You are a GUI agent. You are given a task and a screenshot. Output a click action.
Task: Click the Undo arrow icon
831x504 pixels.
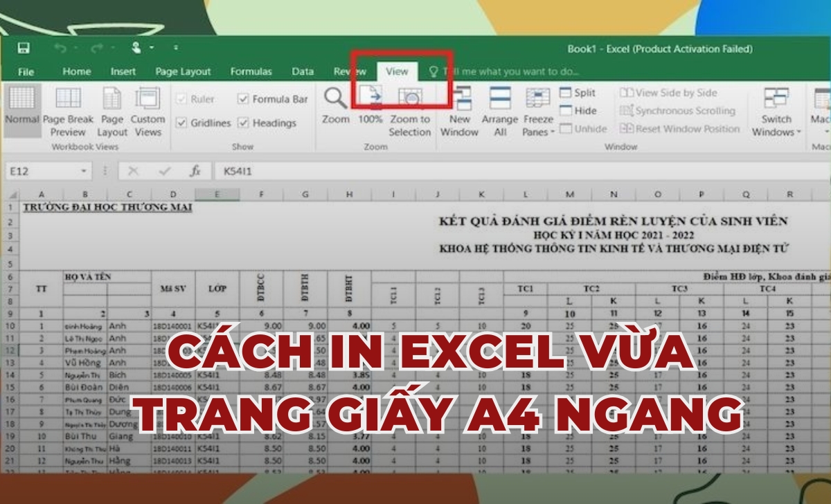60,48
